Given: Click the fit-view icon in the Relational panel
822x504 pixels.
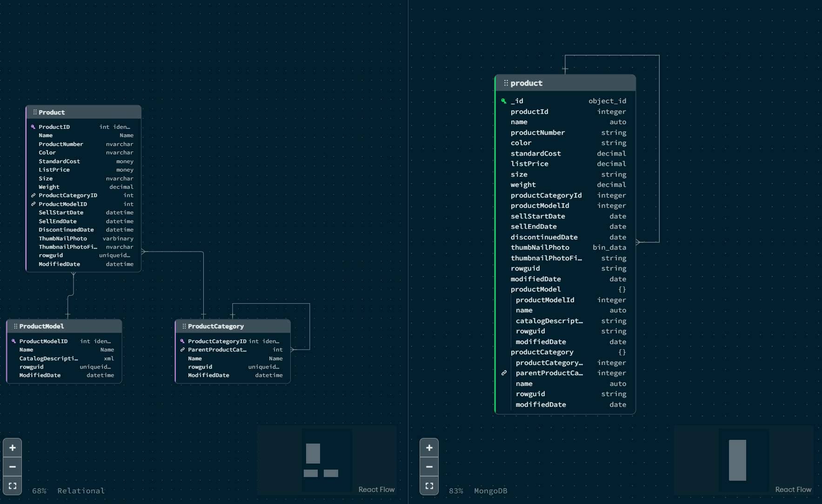Looking at the screenshot, I should click(13, 485).
